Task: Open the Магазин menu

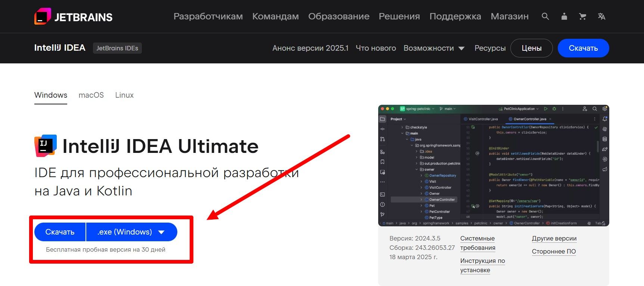Action: (510, 16)
